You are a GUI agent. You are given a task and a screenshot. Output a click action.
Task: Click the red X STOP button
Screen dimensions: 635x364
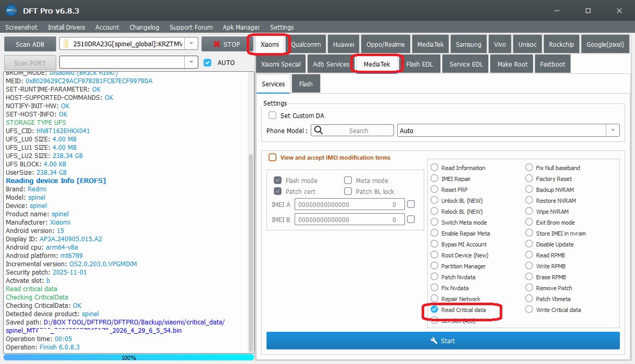[x=226, y=44]
